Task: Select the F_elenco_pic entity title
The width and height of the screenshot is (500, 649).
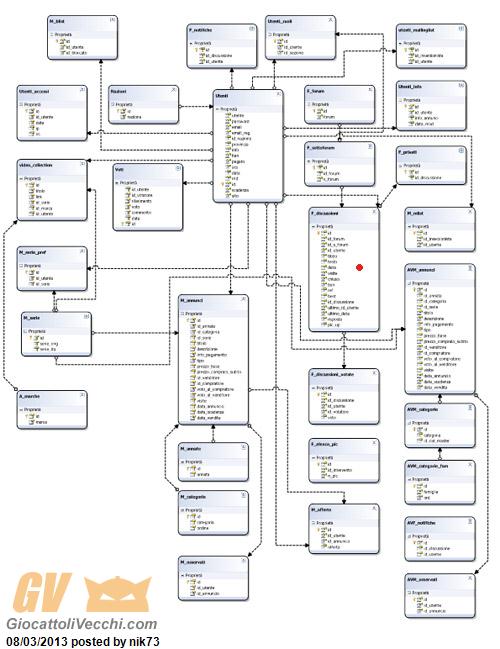Action: tap(324, 444)
